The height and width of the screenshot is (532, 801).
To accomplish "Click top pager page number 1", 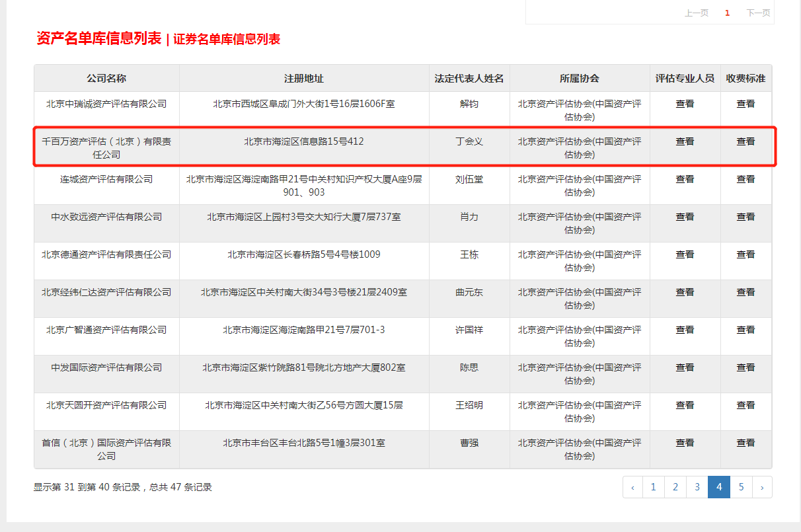I will point(728,13).
